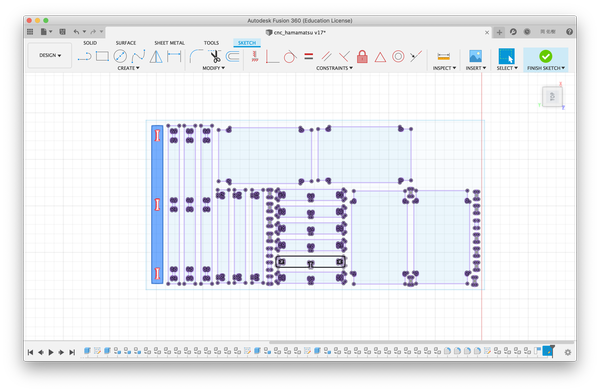The width and height of the screenshot is (600, 392).
Task: Click the Measure inspect tool
Action: (443, 57)
